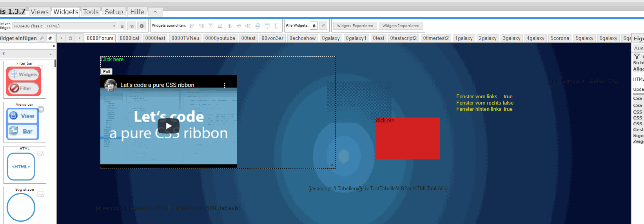This screenshot has width=644, height=224.
Task: Switch to the 0testscript2 view tab
Action: (x=403, y=38)
